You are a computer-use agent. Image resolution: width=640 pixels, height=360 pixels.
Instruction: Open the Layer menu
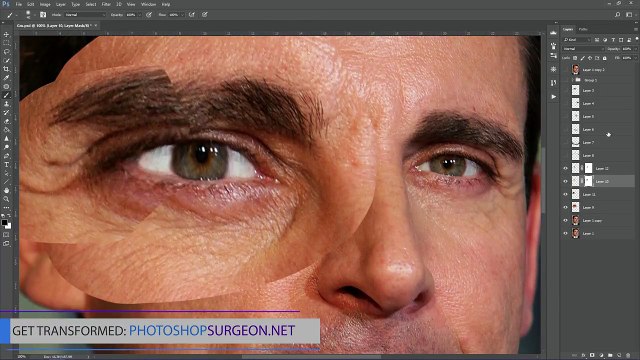[x=60, y=4]
